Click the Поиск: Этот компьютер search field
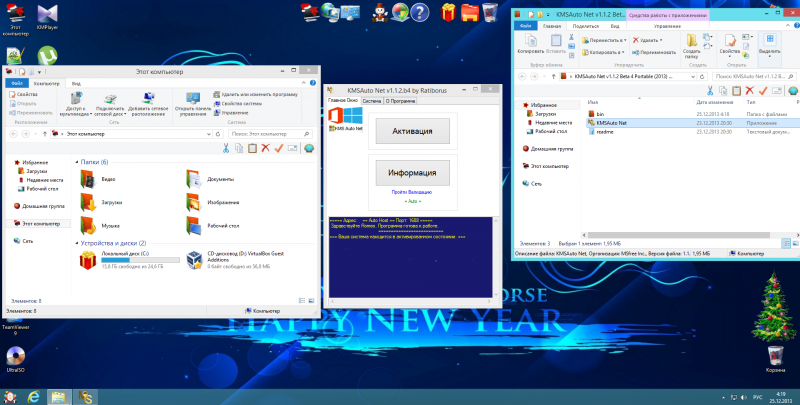This screenshot has height=405, width=800. click(x=269, y=134)
